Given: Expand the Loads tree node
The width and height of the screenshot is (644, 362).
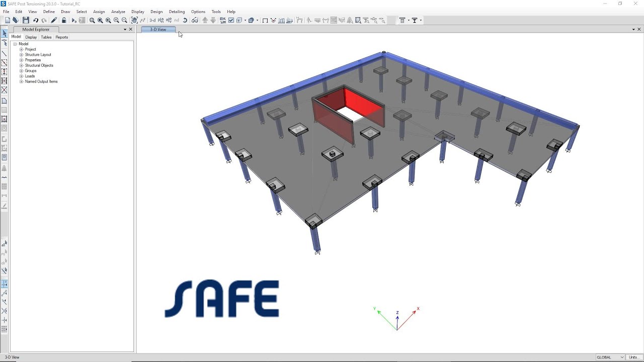Looking at the screenshot, I should 22,76.
